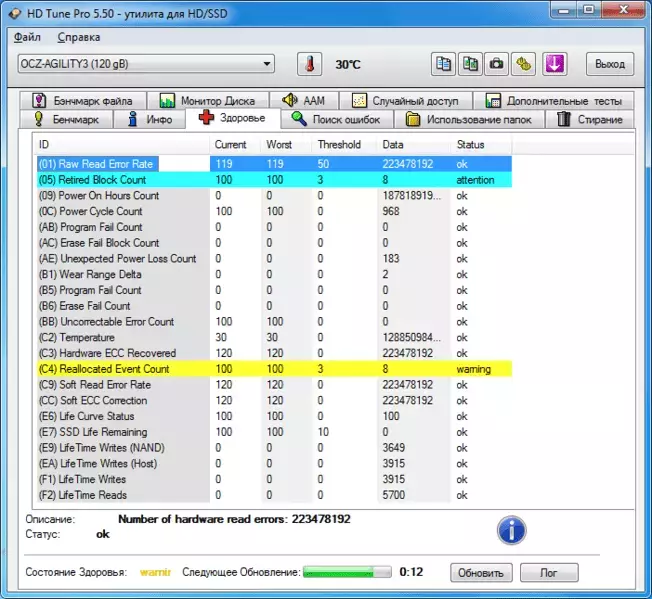Select the (C4) Reallocated Event Count row

coord(274,369)
